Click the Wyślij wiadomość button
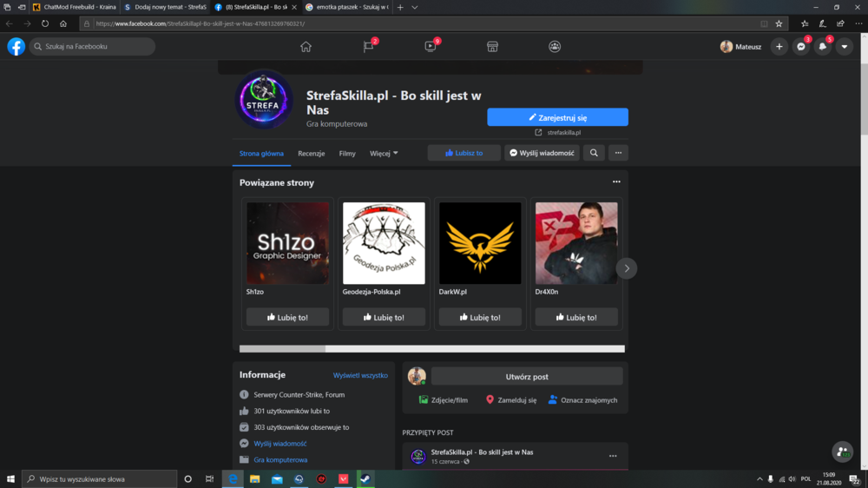 point(542,153)
